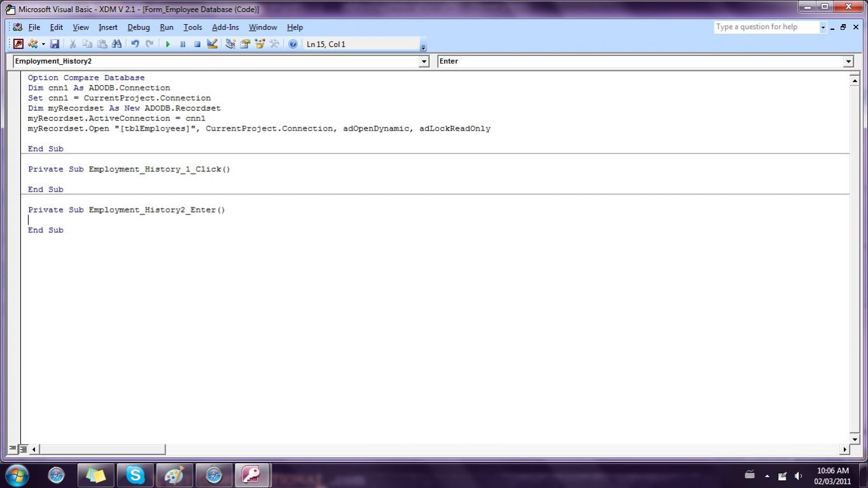
Task: Click the code window control icon beside File
Action: tap(17, 27)
